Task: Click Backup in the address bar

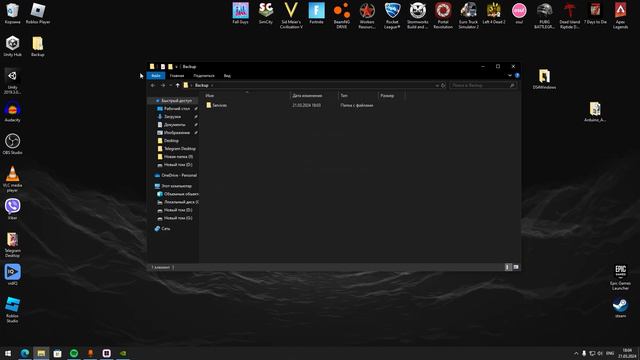Action: pyautogui.click(x=202, y=85)
